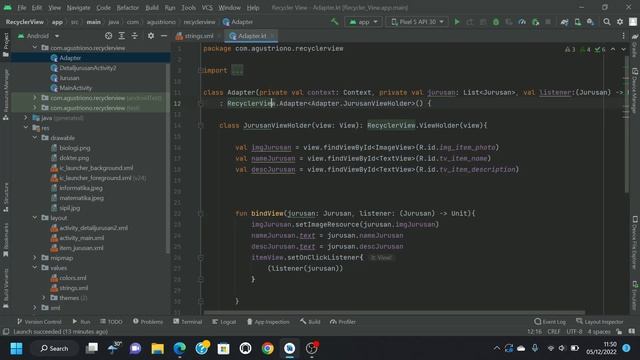This screenshot has width=640, height=360.
Task: Open Search Everywhere magnifier icon
Action: (607, 22)
